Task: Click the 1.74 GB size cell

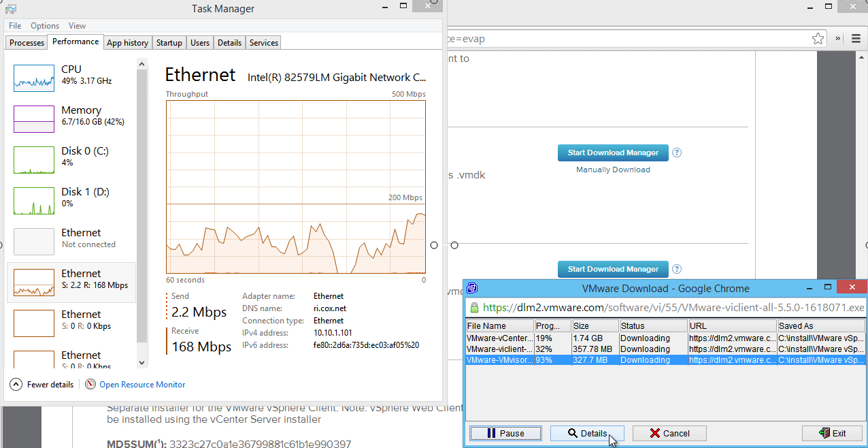Action: point(595,338)
